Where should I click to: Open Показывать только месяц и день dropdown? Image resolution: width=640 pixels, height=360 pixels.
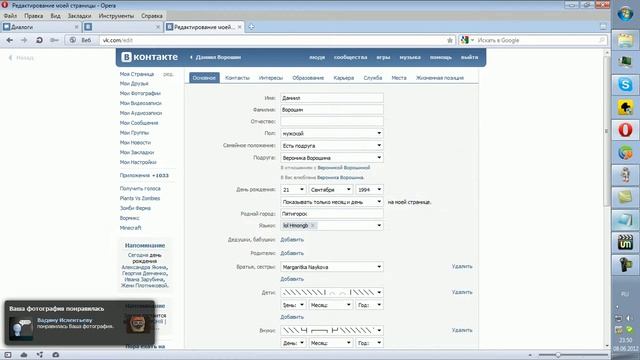pyautogui.click(x=332, y=202)
